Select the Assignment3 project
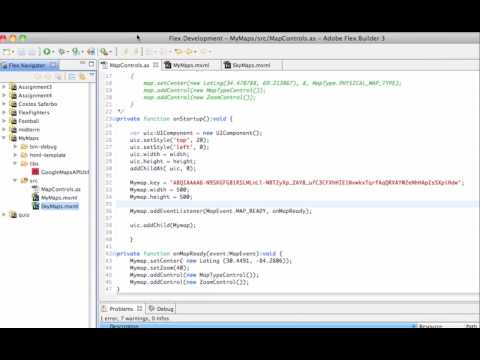Screen dimensions: 480x360 (x=31, y=87)
